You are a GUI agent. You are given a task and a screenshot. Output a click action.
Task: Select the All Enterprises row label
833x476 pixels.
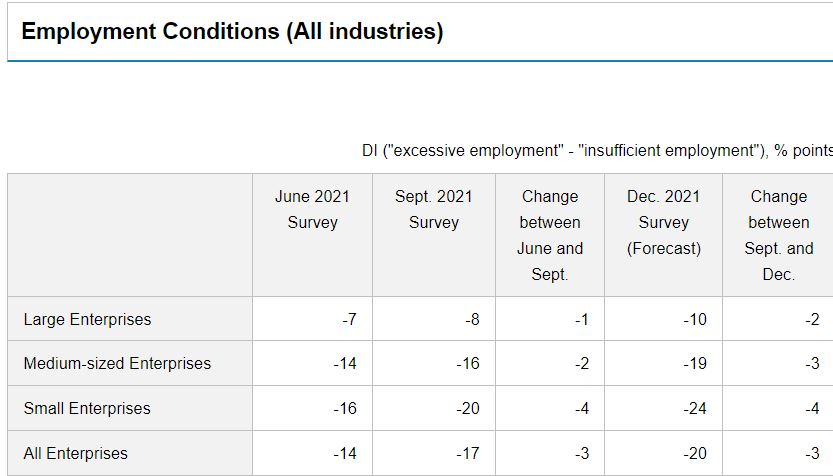(76, 454)
